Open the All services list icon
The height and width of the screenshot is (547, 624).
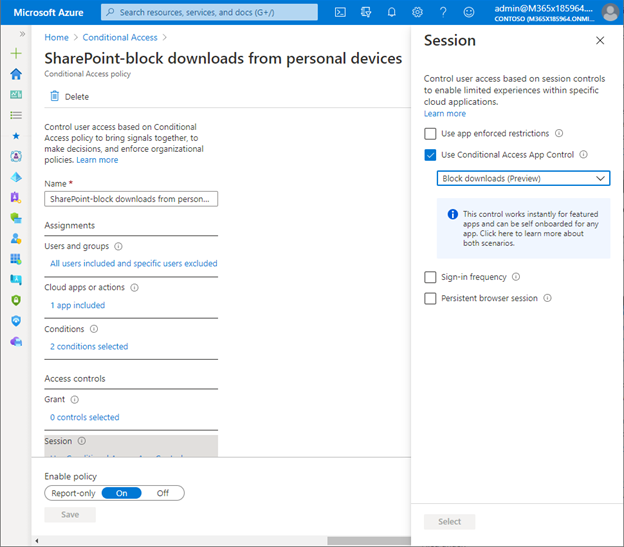click(x=16, y=115)
